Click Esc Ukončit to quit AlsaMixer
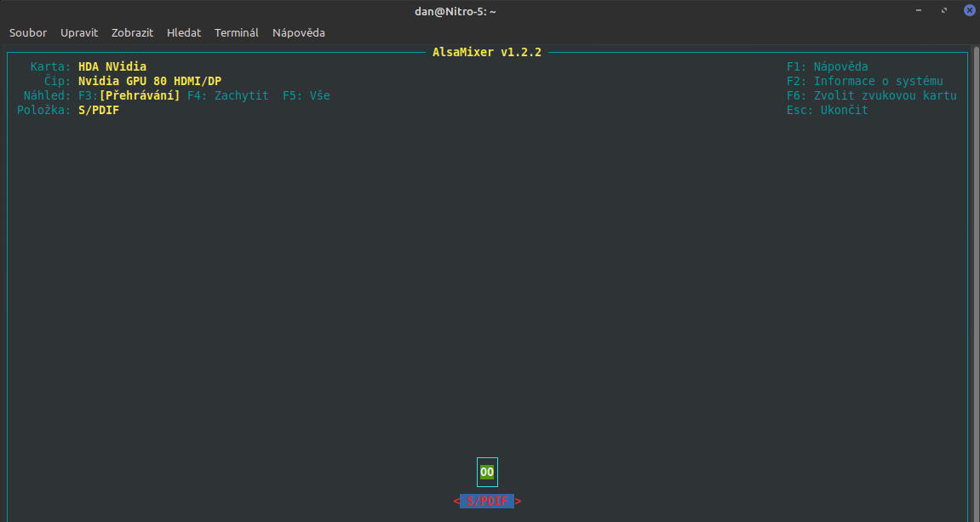 click(x=827, y=110)
